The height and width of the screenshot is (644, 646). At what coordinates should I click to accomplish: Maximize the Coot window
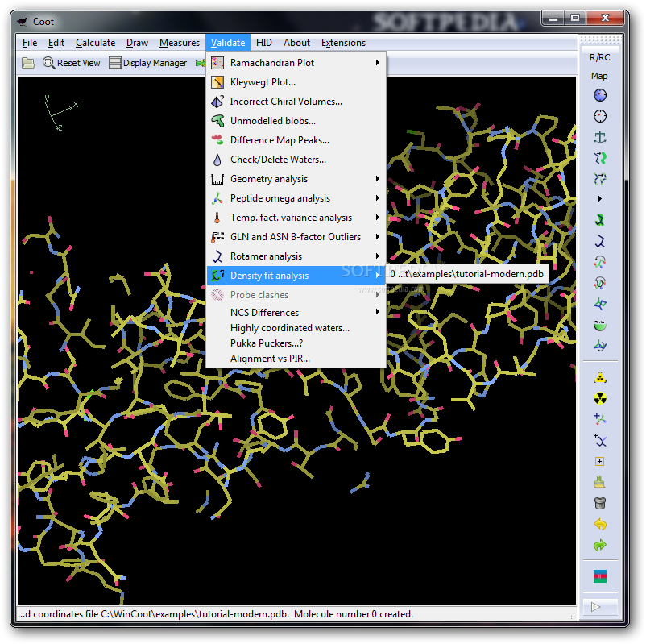tap(575, 19)
